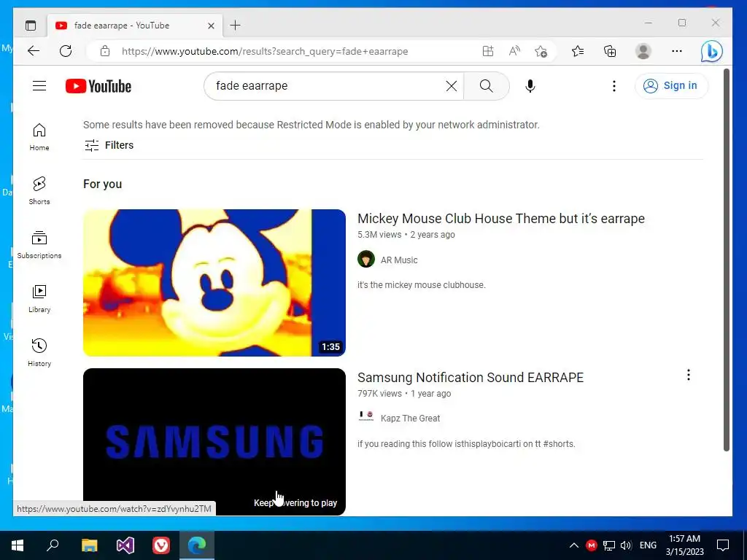
Task: Open the Windows Start menu
Action: click(x=18, y=545)
